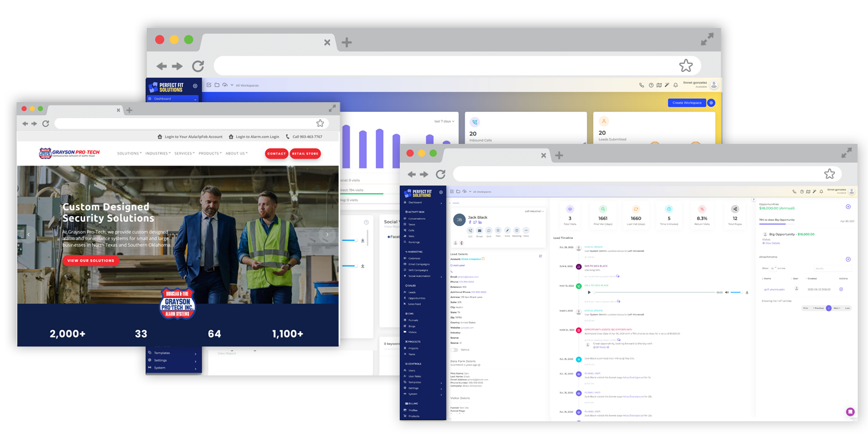Click the Attachments search field
Viewport: 868px width, 439px height.
(832, 268)
